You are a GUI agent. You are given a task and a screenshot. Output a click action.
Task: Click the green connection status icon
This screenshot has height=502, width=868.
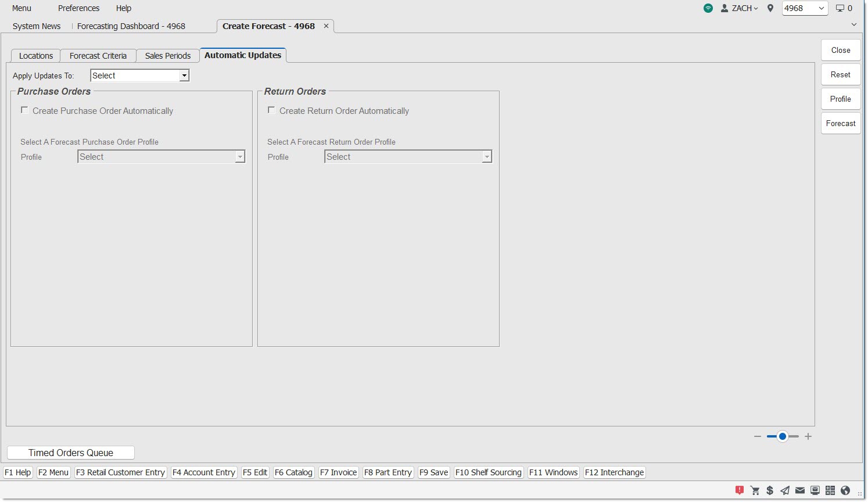[x=708, y=8]
